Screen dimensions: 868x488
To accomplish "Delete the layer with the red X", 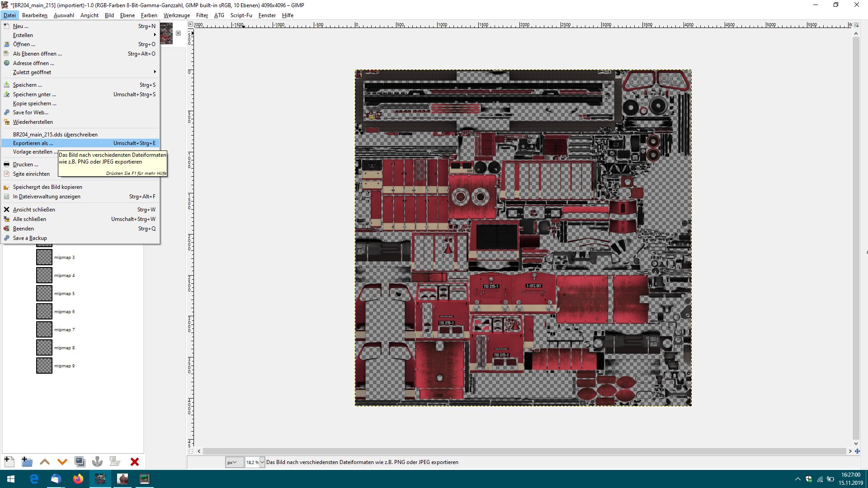I will [134, 461].
